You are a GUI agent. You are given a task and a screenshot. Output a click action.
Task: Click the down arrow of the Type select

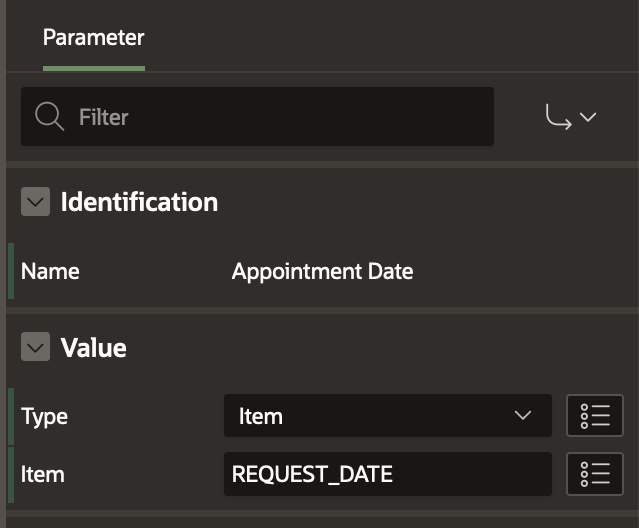pyautogui.click(x=522, y=416)
